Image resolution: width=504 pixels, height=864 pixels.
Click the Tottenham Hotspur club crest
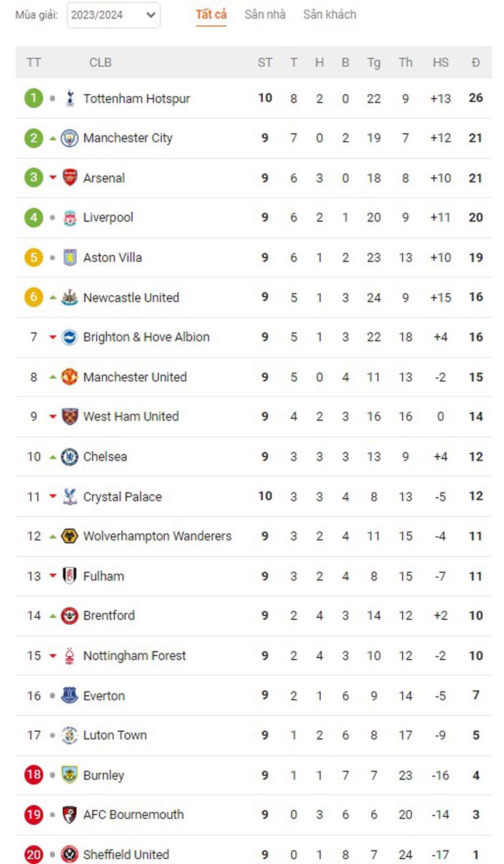(69, 98)
